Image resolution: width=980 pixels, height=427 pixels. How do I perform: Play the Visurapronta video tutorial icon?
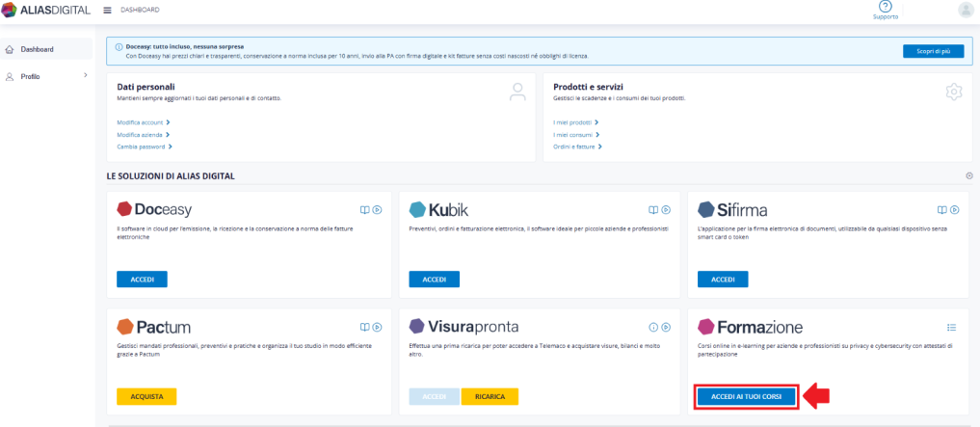[x=666, y=327]
